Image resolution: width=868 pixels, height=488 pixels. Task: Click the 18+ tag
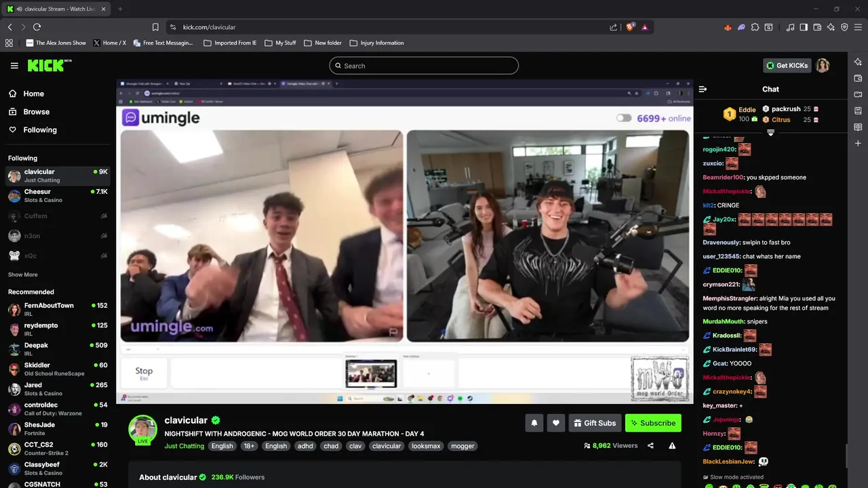pyautogui.click(x=249, y=446)
